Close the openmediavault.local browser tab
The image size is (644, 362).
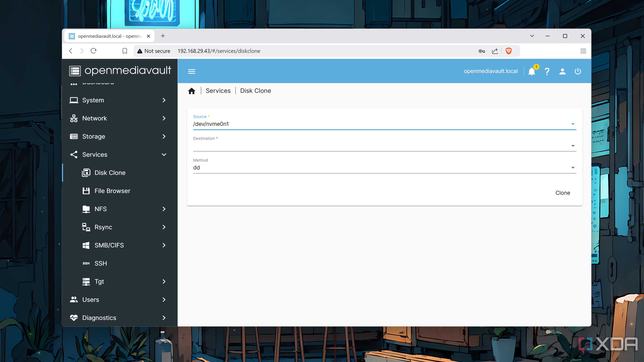pos(148,36)
